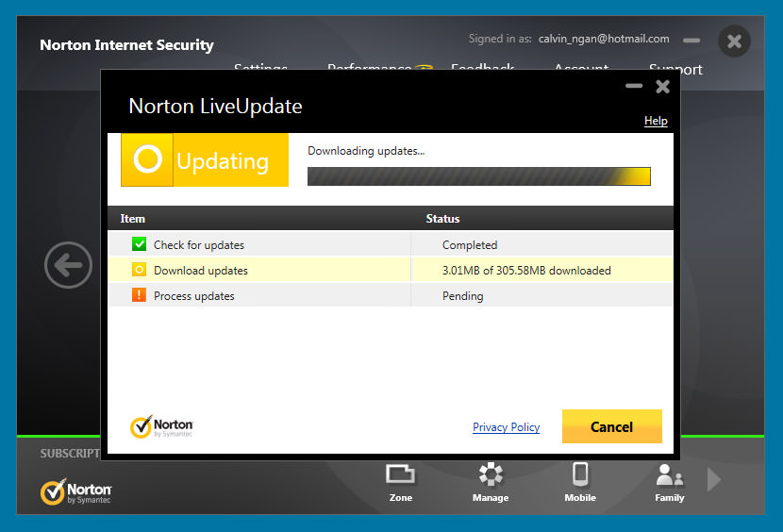This screenshot has height=532, width=783.
Task: Click the Completed status text
Action: tap(470, 244)
